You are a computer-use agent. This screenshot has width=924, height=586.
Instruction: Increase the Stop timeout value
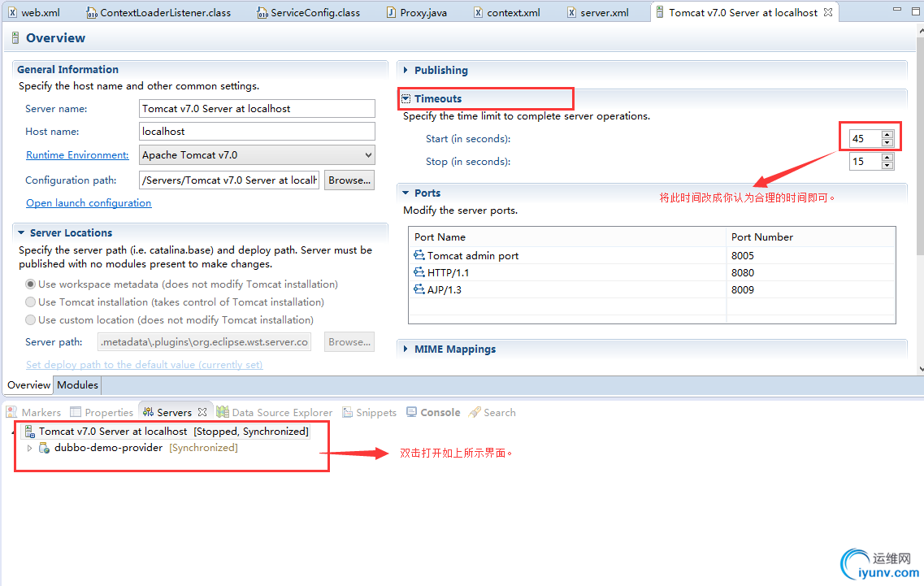click(x=887, y=158)
